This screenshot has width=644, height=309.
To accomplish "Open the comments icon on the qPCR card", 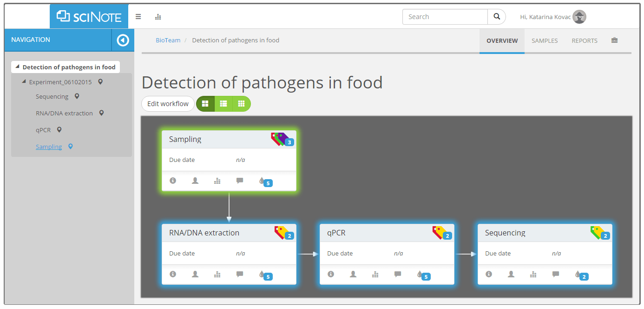I will [x=398, y=274].
